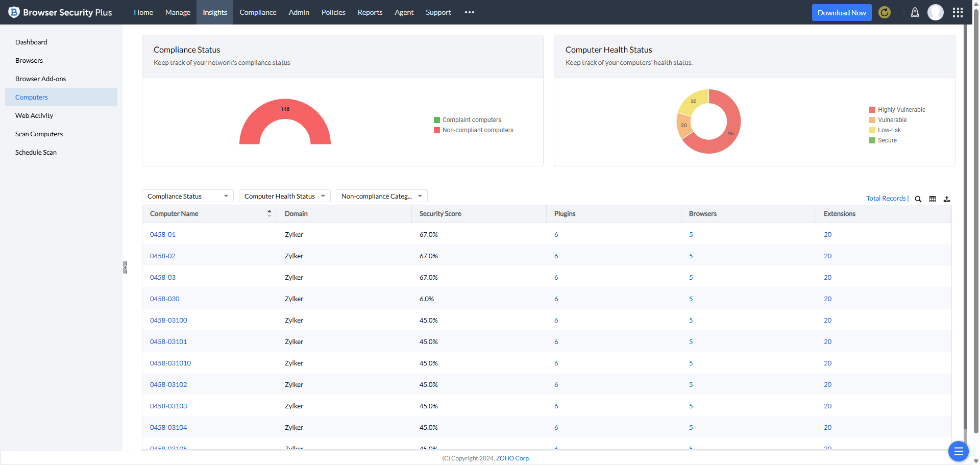Click the export table icon

coord(946,199)
